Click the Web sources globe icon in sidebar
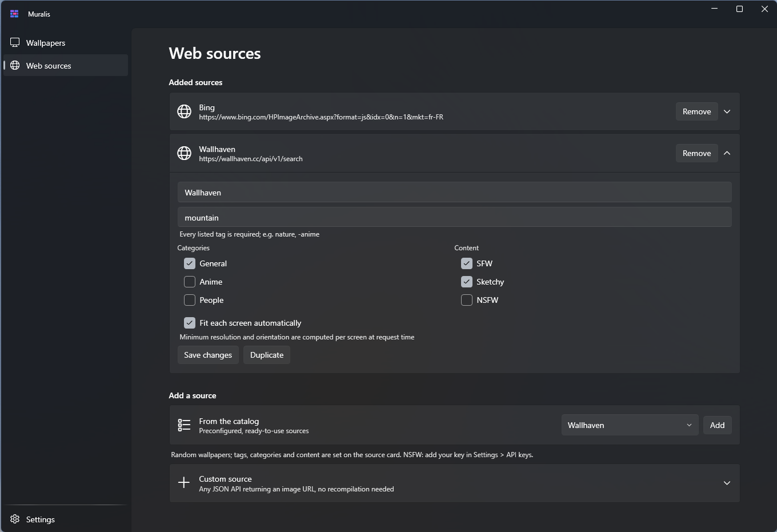The image size is (777, 532). 15,65
